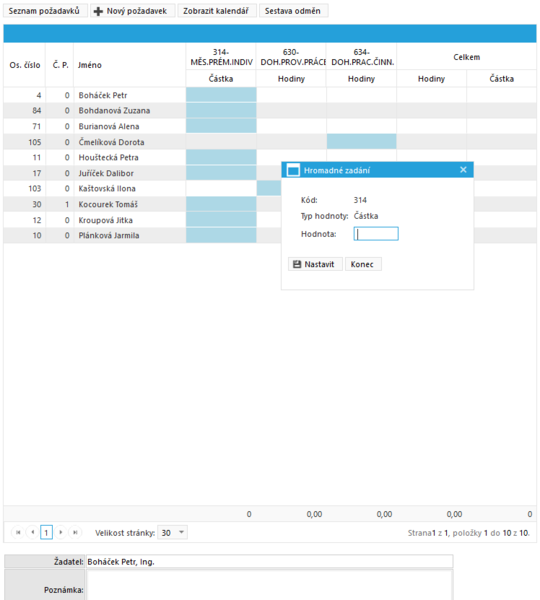
Task: Open Sestava odměn
Action: click(x=293, y=11)
